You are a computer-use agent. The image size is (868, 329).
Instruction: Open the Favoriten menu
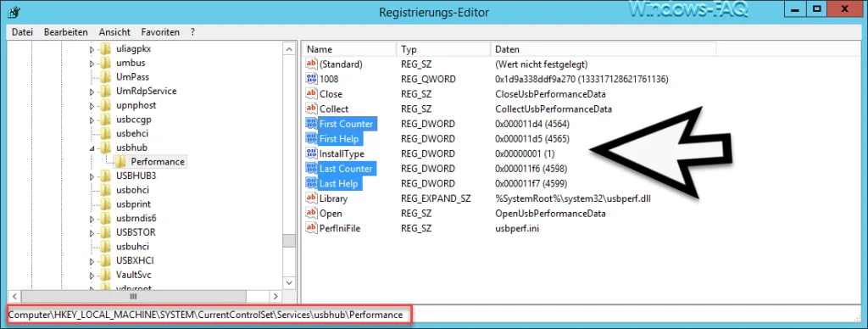pos(160,32)
